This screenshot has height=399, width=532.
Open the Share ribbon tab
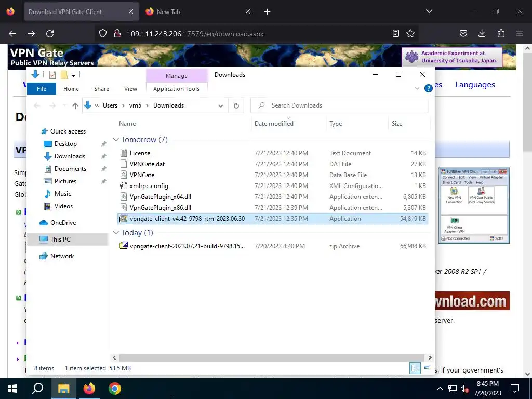(101, 88)
